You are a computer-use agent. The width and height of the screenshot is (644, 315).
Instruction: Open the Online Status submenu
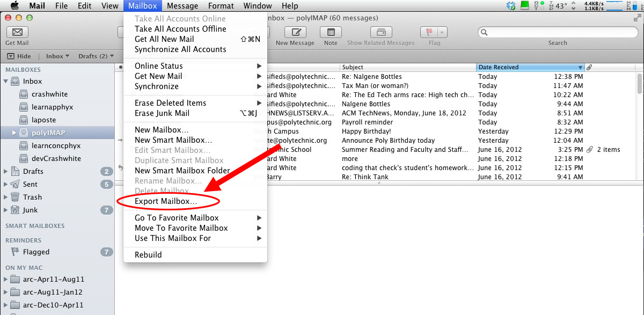tap(195, 66)
